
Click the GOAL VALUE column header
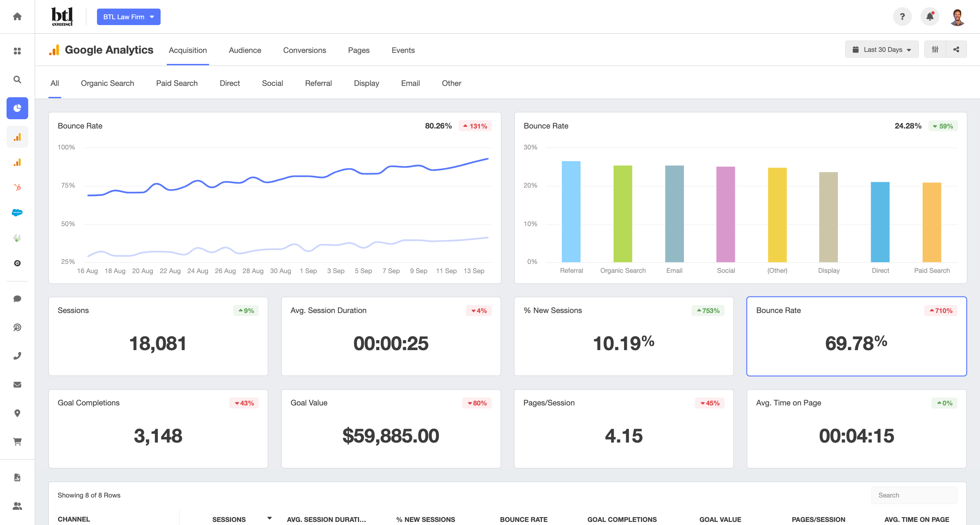coord(720,519)
